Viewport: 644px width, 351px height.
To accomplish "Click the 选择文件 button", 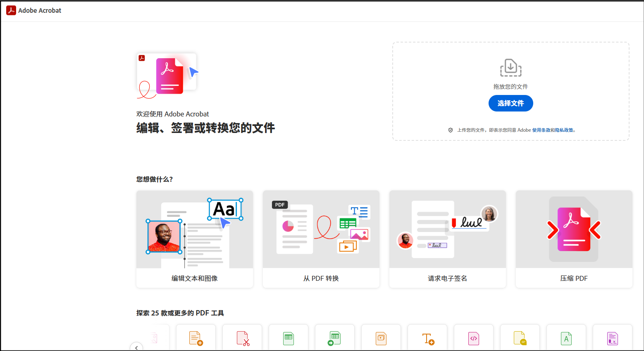I will click(510, 103).
